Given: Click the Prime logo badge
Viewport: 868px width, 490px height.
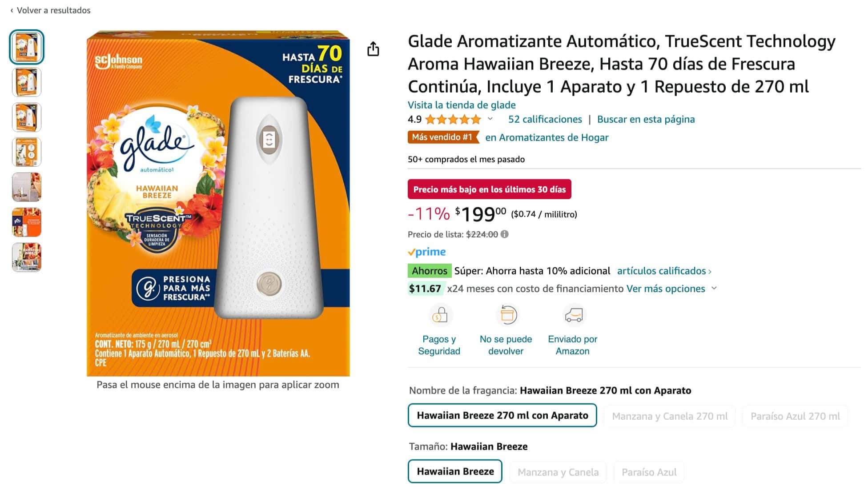Looking at the screenshot, I should pos(427,252).
